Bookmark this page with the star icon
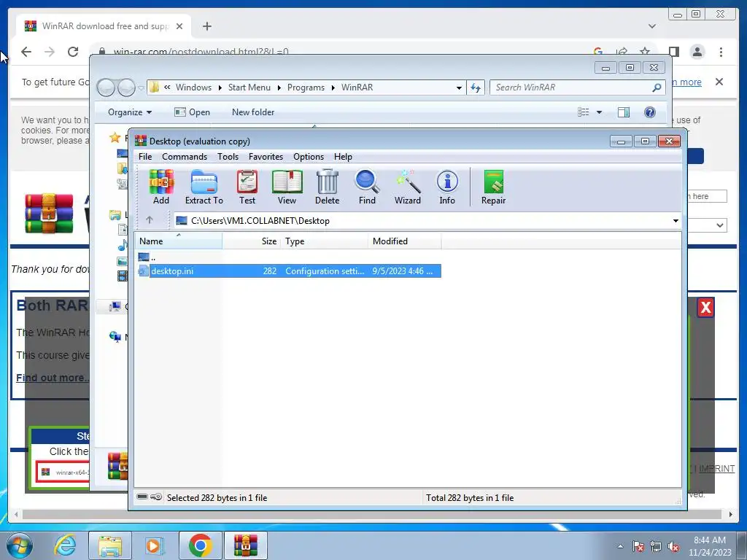The height and width of the screenshot is (560, 747). 645,52
